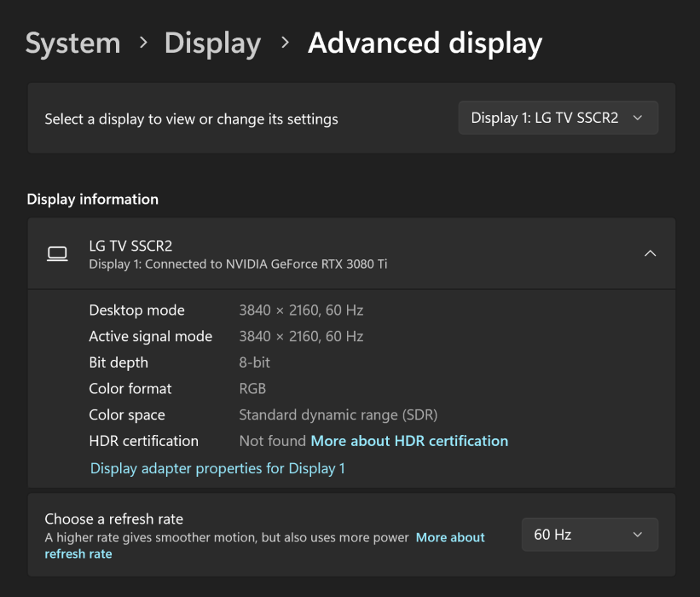Click the Active signal mode label
The height and width of the screenshot is (597, 700).
click(150, 336)
